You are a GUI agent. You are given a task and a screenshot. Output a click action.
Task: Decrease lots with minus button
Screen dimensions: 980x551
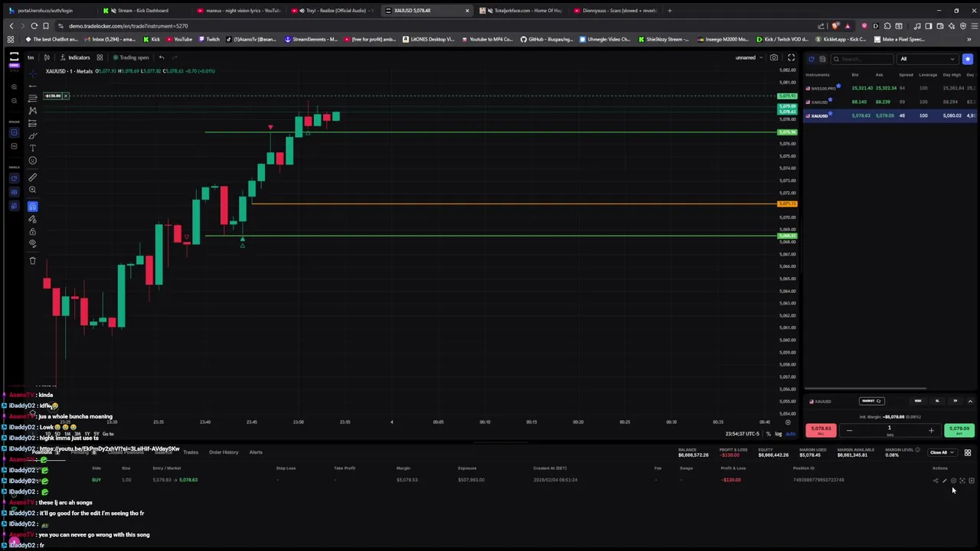(848, 431)
